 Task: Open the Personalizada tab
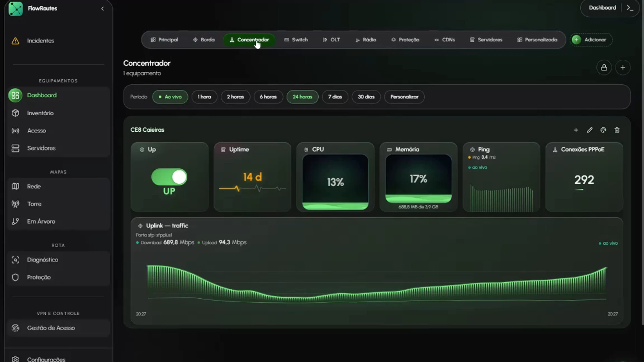pyautogui.click(x=537, y=40)
